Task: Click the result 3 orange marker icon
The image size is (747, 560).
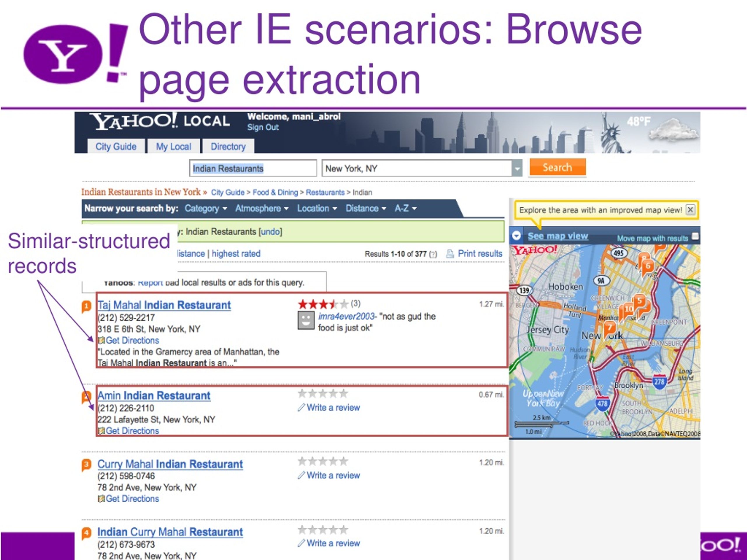Action: (x=86, y=465)
